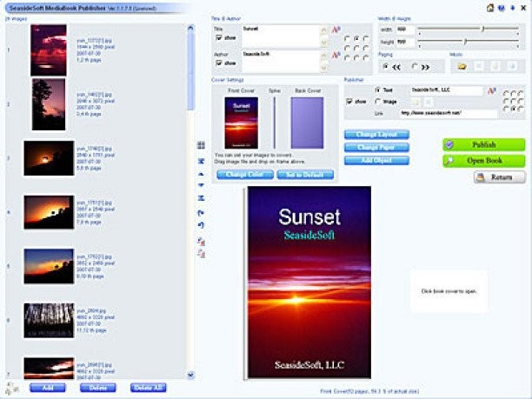This screenshot has height=399, width=532.
Task: Click the Delete button below the image list
Action: pos(97,388)
